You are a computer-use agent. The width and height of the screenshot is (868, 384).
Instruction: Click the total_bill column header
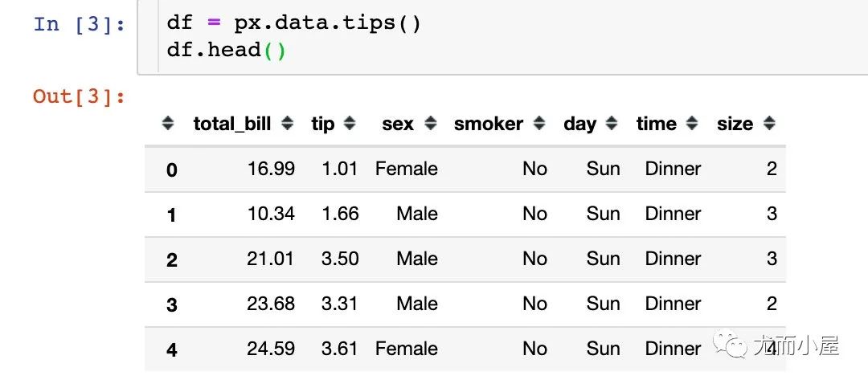click(x=231, y=124)
